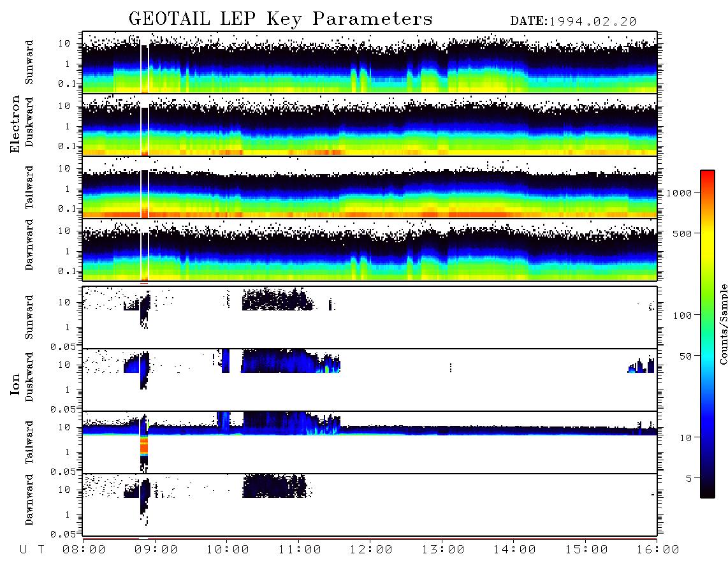The image size is (728, 561).
Task: Click the Electron Sunward spectrogram panel
Action: (370, 62)
